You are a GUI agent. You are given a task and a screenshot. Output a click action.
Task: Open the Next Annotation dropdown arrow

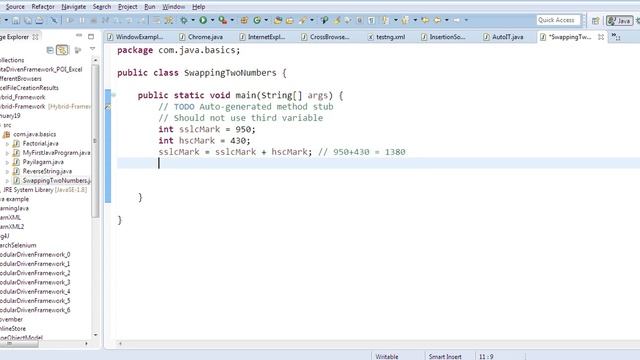(395, 20)
